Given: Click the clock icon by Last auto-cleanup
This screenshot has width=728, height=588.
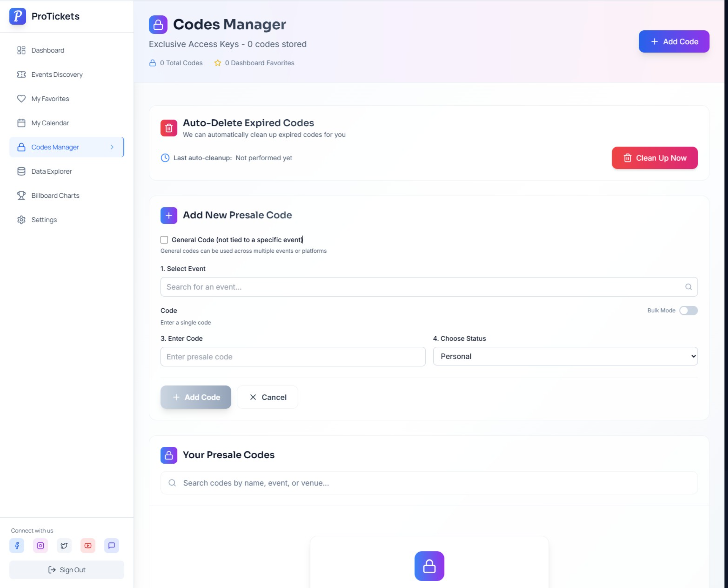Looking at the screenshot, I should [x=165, y=158].
